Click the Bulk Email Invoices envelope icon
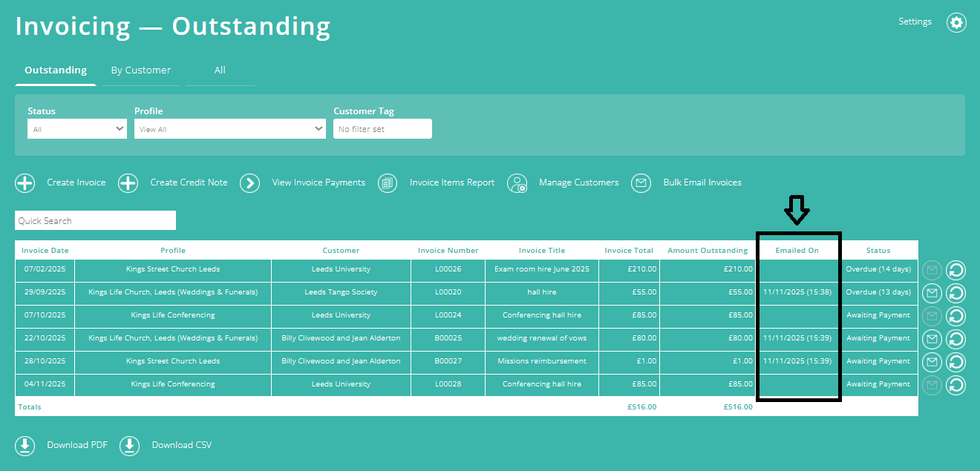Screen dimensions: 980x471 [x=641, y=182]
